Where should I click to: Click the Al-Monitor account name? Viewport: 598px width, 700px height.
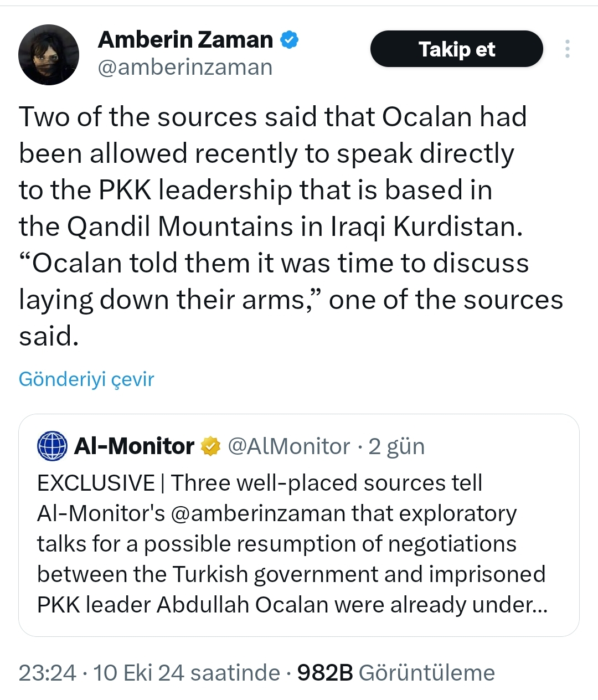click(133, 446)
